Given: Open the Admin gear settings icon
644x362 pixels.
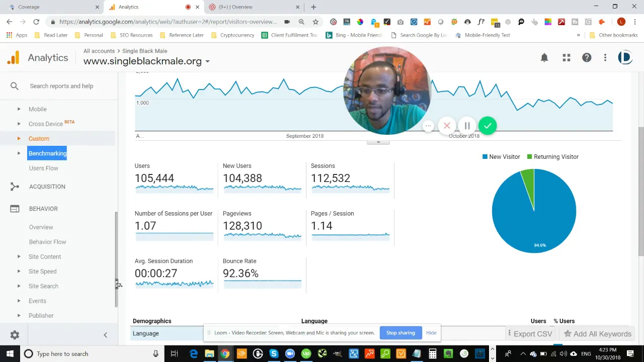Looking at the screenshot, I should 15,335.
